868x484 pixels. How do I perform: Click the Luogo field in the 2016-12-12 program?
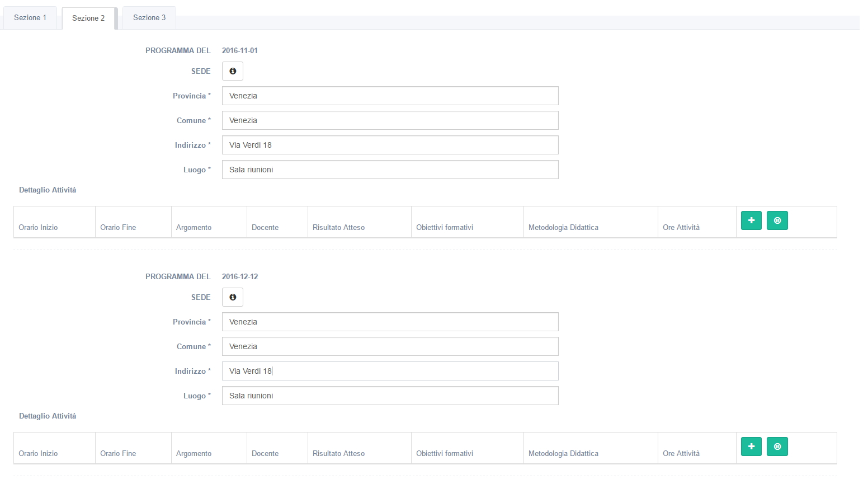[x=390, y=396]
